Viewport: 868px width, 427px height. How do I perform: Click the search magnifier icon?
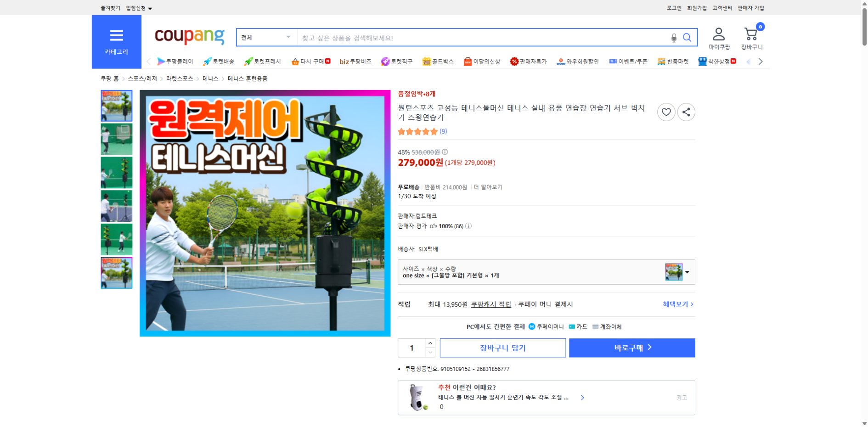[x=688, y=38]
